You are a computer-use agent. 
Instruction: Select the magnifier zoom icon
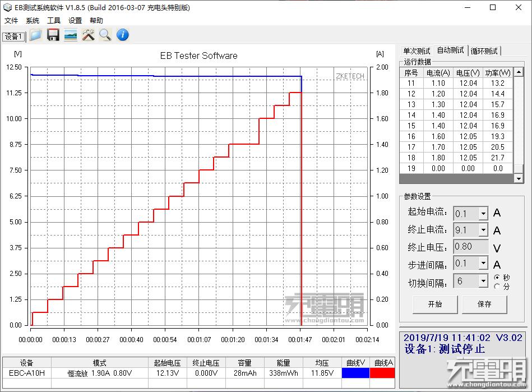pyautogui.click(x=104, y=35)
